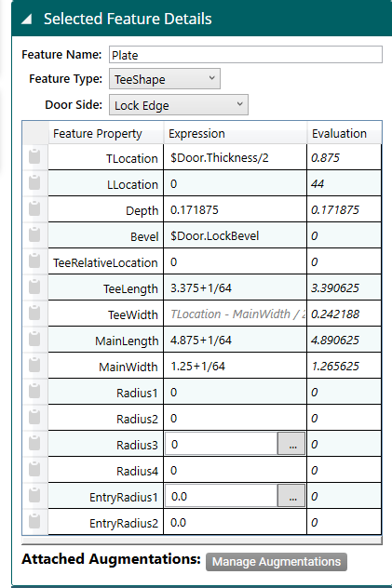Viewport: 392px width, 588px height.
Task: Click the clipboard icon beside EntryRadius2
Action: click(x=34, y=521)
